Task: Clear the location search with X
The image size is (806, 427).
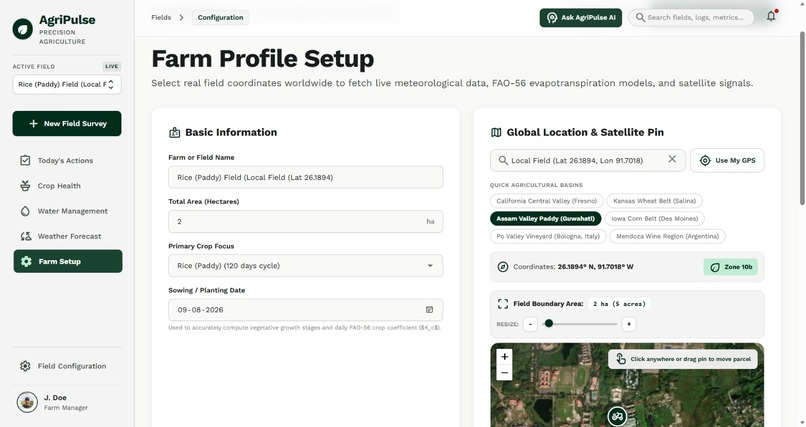Action: click(x=672, y=159)
